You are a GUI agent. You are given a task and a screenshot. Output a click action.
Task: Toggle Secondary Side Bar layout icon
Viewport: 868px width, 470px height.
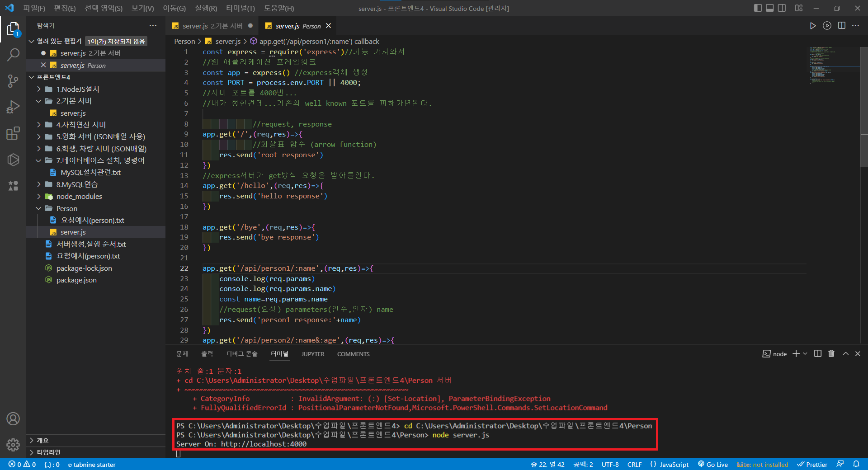pos(782,8)
